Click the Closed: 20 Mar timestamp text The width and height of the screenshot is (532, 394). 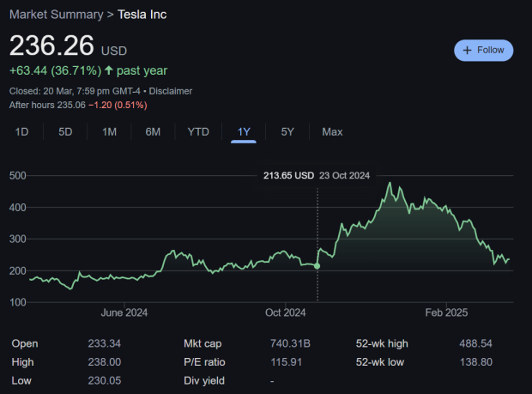(x=75, y=91)
